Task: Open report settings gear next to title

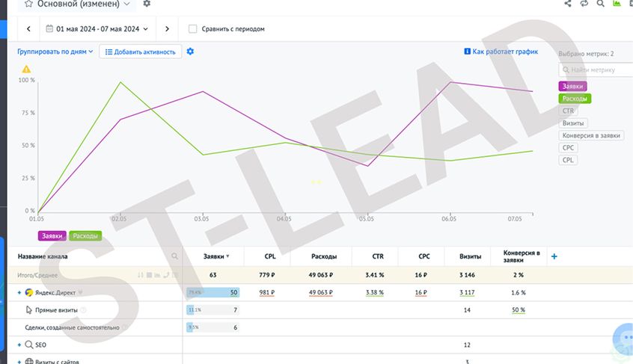Action: click(147, 4)
